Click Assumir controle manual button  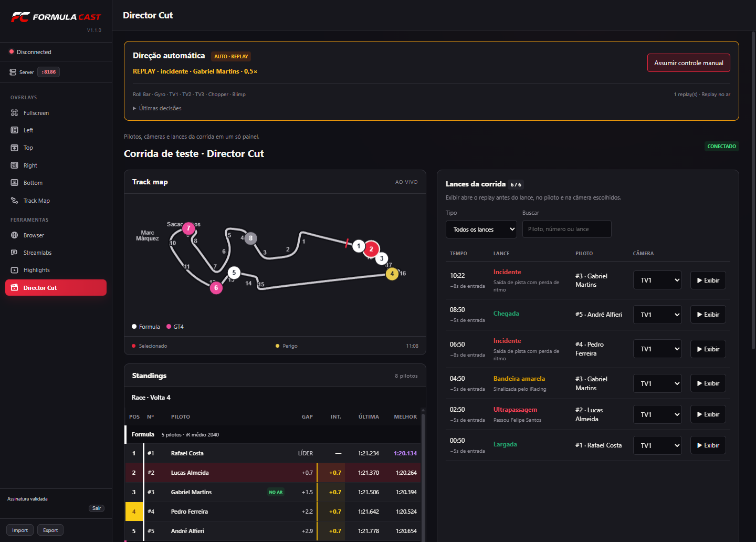689,63
